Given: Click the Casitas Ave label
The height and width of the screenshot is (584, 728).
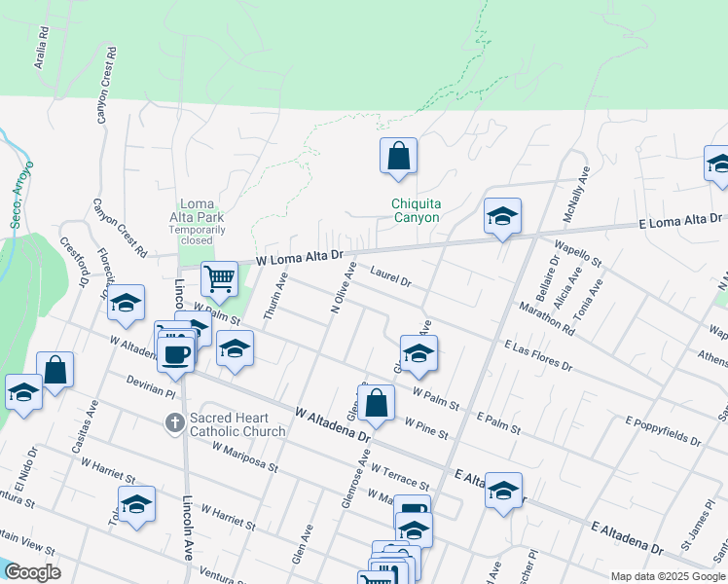Looking at the screenshot, I should [x=85, y=426].
